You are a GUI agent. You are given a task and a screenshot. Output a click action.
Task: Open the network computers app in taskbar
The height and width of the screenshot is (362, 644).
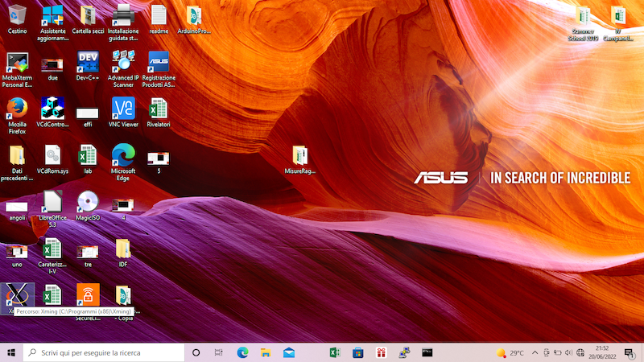[404, 352]
